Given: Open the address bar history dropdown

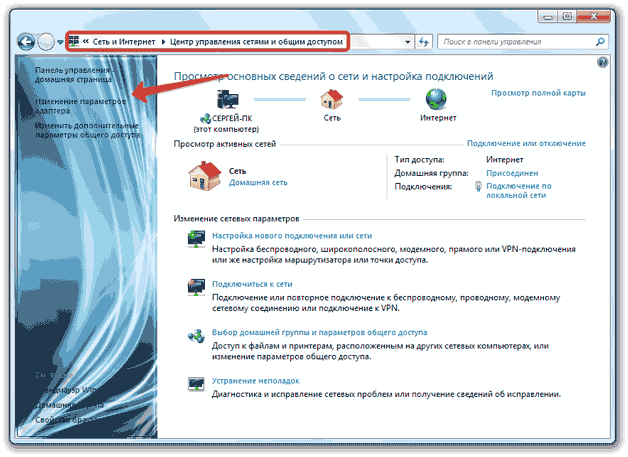Looking at the screenshot, I should 407,42.
